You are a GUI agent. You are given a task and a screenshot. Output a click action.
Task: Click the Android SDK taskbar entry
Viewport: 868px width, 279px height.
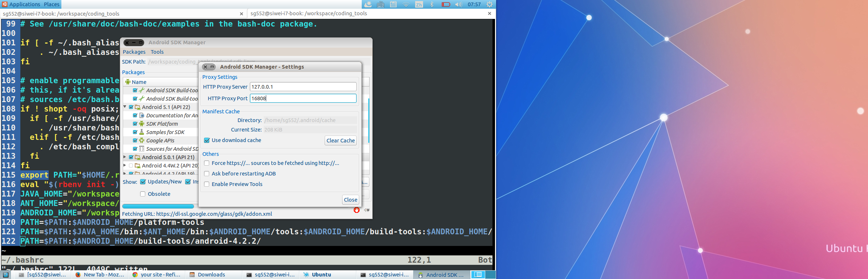441,275
